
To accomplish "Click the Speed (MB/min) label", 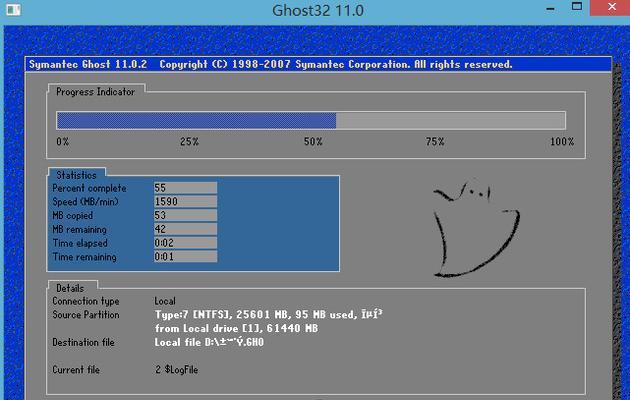I will click(x=86, y=202).
